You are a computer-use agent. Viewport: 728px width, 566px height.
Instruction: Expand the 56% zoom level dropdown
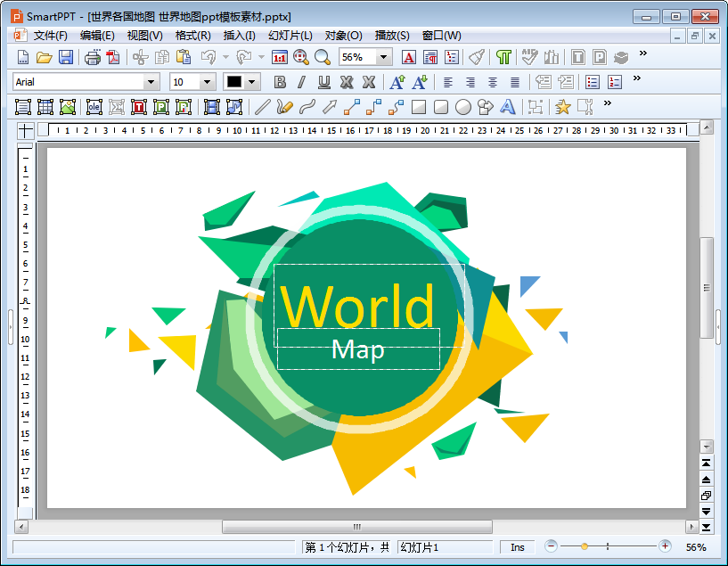coord(384,57)
